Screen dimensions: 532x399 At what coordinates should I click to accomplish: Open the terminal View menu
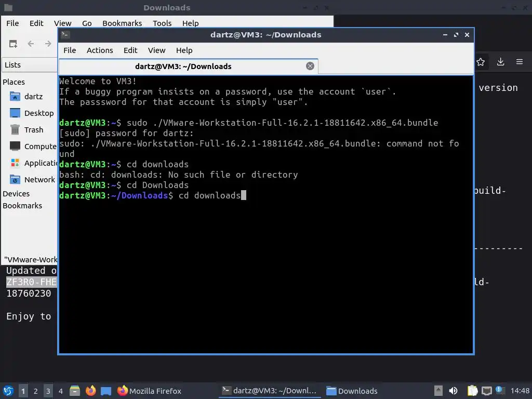coord(156,50)
